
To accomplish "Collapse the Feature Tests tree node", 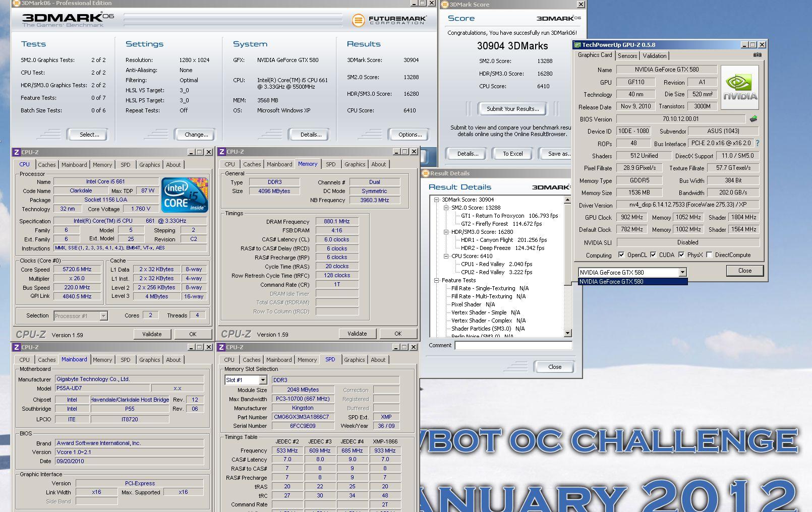I will click(437, 280).
